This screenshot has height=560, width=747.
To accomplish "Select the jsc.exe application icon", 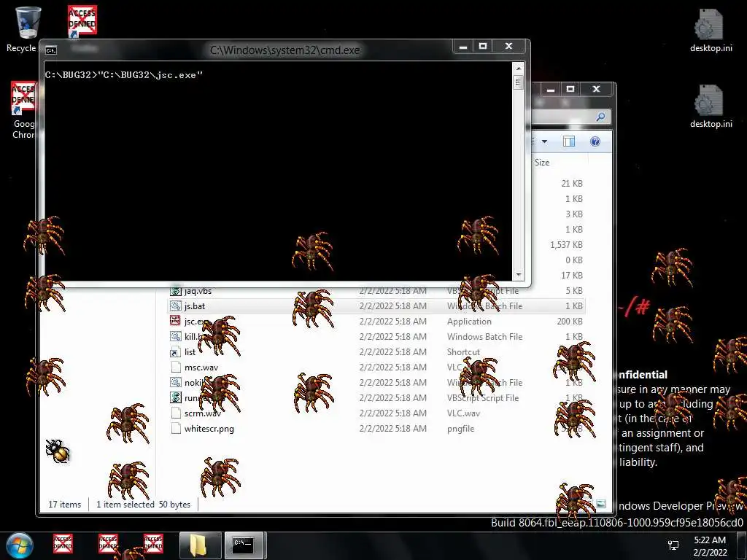I will (x=176, y=321).
